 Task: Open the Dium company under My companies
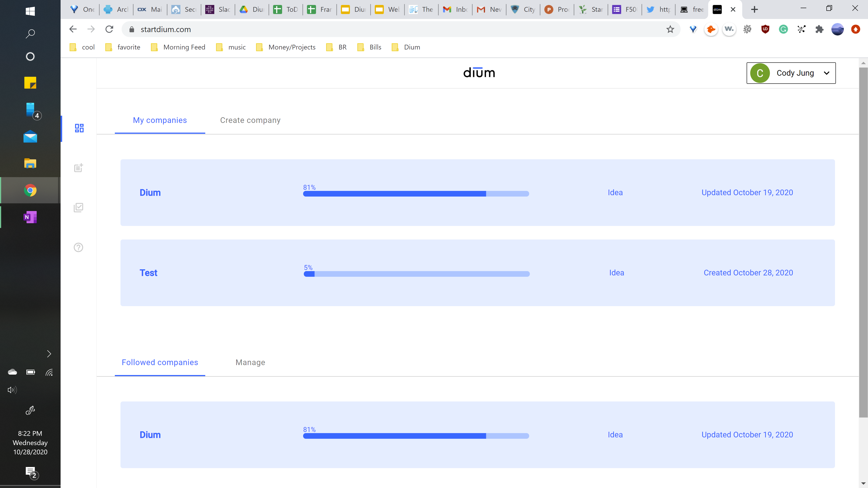click(x=150, y=193)
